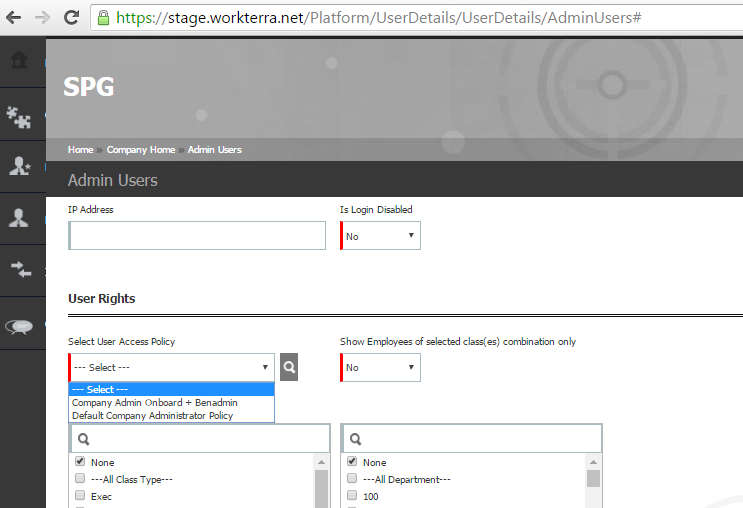Select Default Company Administrator Policy option

152,416
